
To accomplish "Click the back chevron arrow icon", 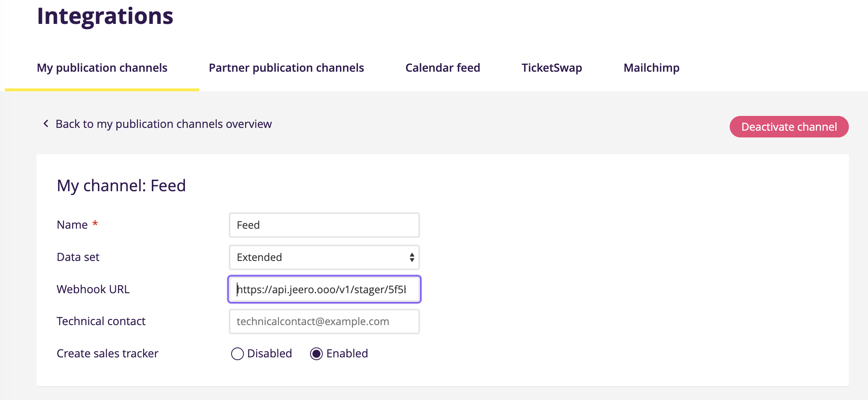I will (x=46, y=124).
